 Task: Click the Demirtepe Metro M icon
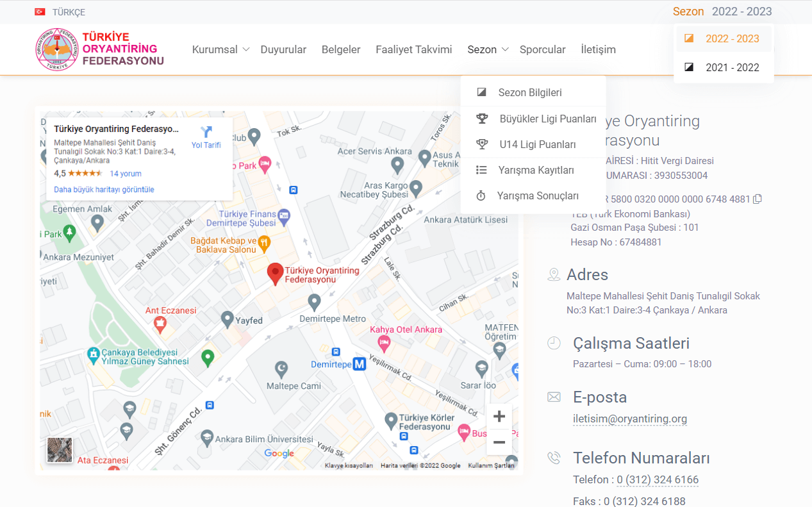coord(360,364)
